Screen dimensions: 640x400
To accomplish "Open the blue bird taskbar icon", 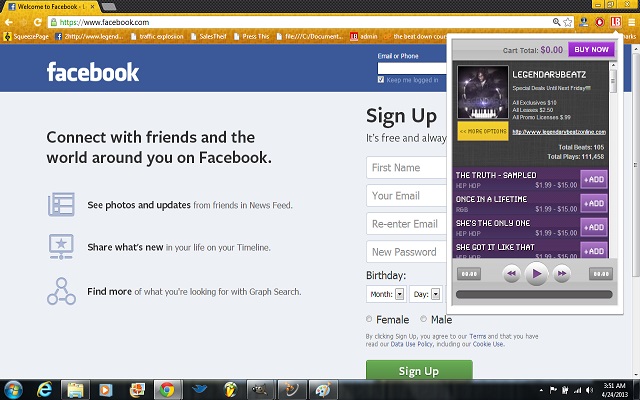I will pos(199,389).
